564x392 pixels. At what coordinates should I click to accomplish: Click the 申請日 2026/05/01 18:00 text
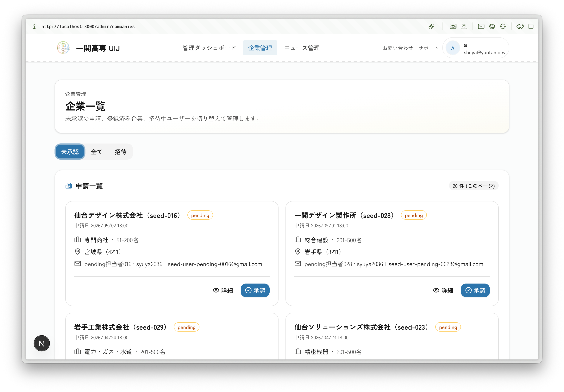pyautogui.click(x=321, y=226)
